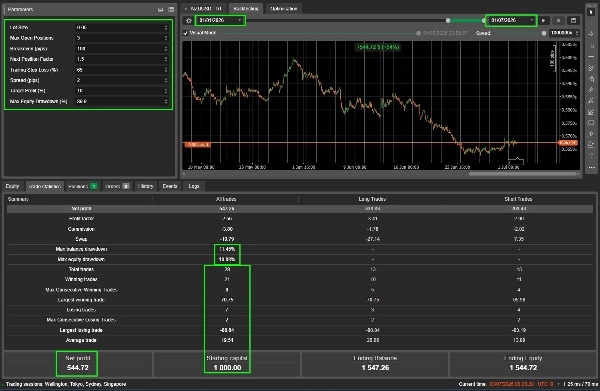Viewport: 600px width, 391px height.
Task: Select the drawing tool directly above the rectangle tool
Action: coord(592,112)
